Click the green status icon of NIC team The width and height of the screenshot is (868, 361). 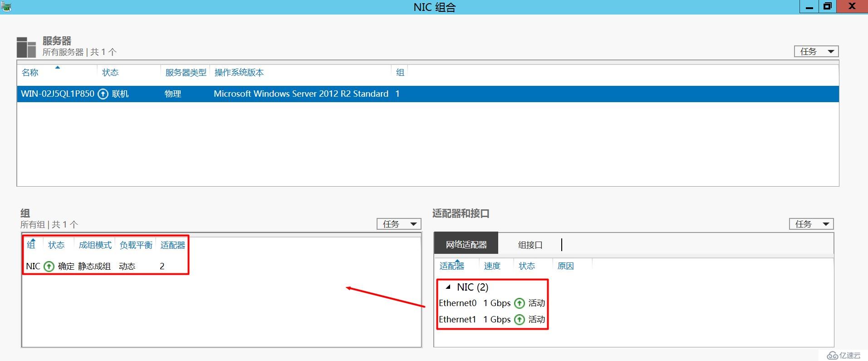pos(49,267)
